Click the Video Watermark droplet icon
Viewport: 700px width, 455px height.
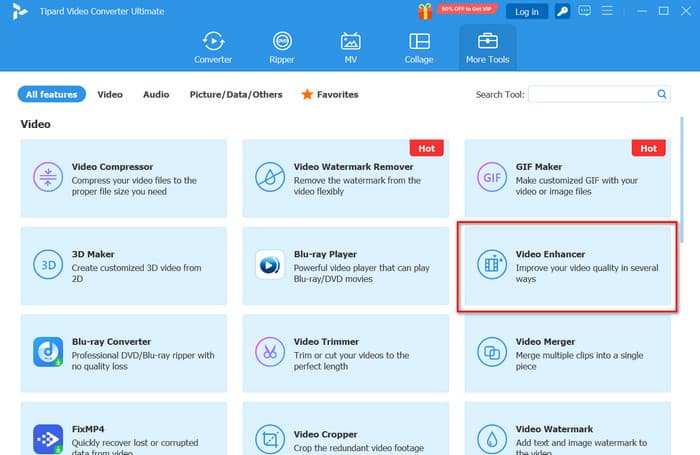pos(492,439)
